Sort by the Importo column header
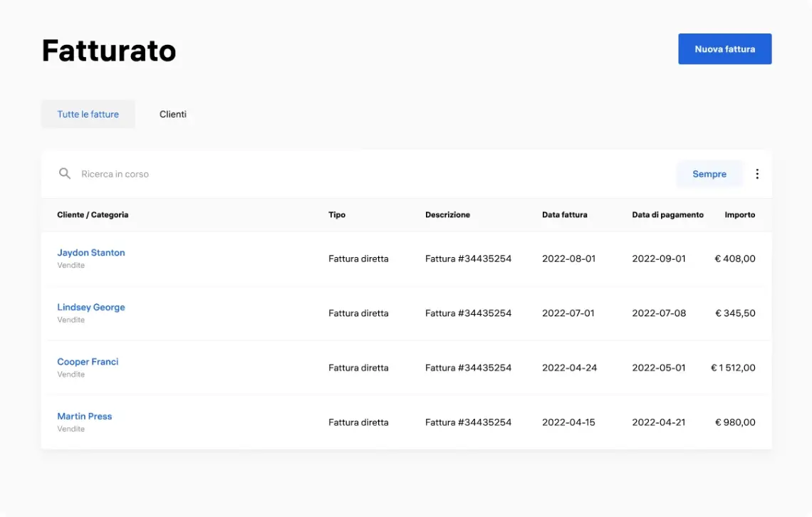This screenshot has width=812, height=517. 740,214
